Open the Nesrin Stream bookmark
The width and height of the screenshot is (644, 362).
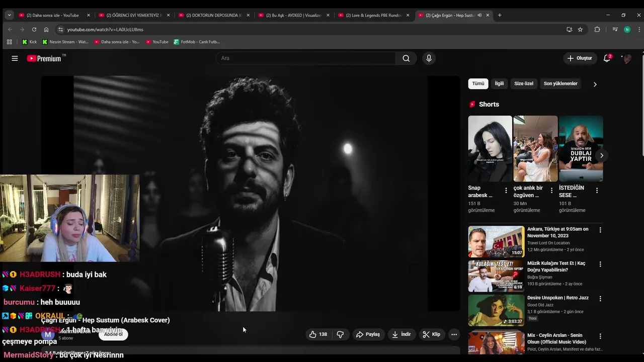coord(66,42)
